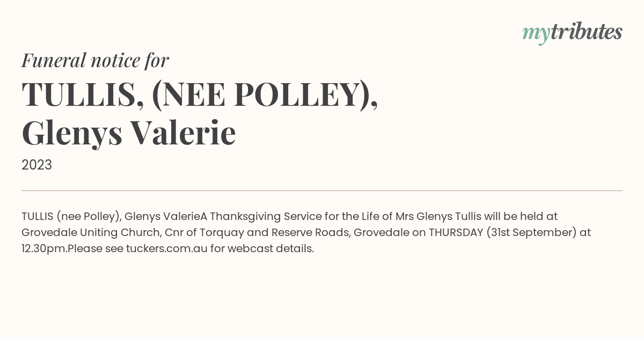Image resolution: width=644 pixels, height=338 pixels.
Task: Click the year 2023 below the name
Action: tap(36, 165)
